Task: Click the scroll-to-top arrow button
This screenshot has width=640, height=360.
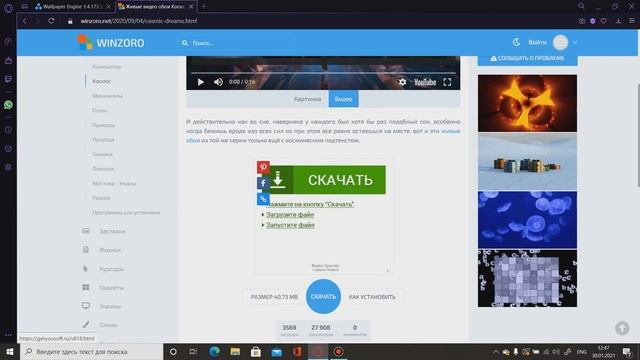Action: [x=622, y=328]
